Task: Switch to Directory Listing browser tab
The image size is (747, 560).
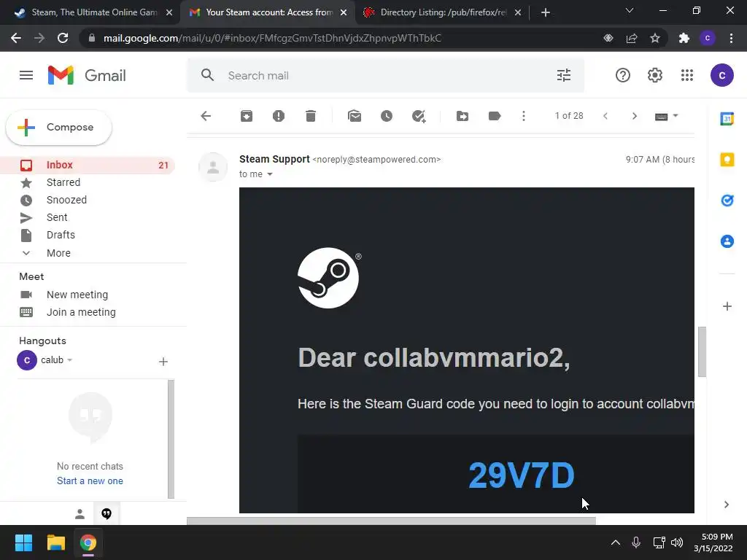Action: coord(441,12)
